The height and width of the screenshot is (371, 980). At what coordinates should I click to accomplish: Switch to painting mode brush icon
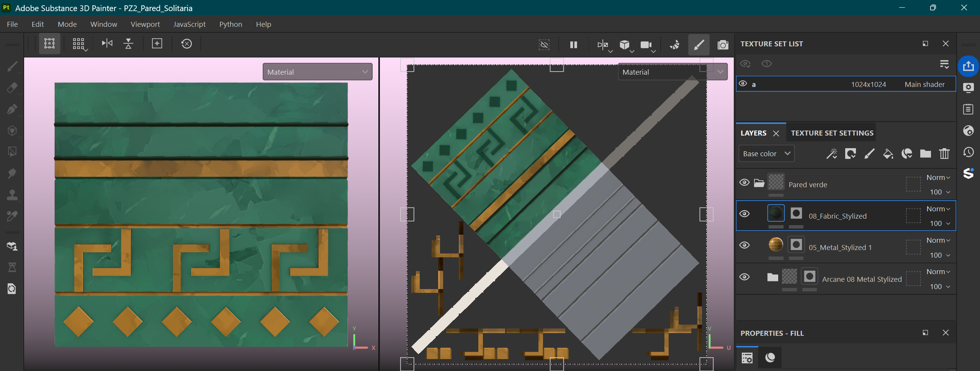(x=699, y=45)
